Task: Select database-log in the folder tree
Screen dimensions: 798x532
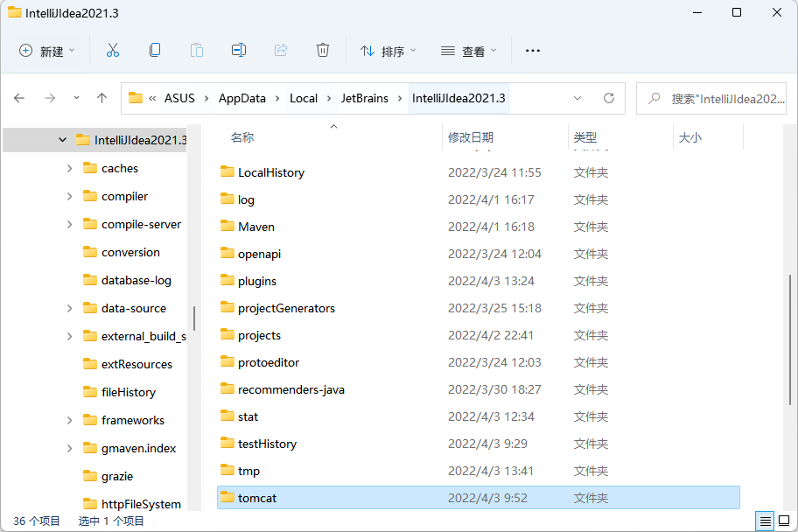Action: [x=136, y=280]
